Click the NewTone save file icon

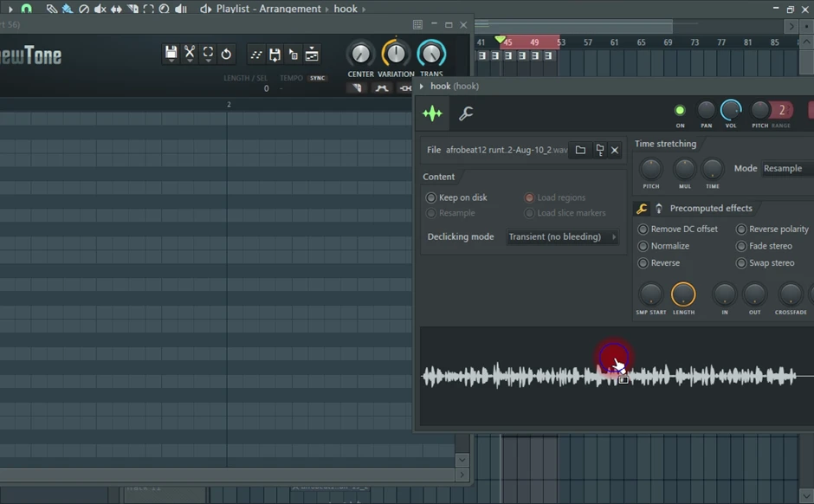pos(171,54)
